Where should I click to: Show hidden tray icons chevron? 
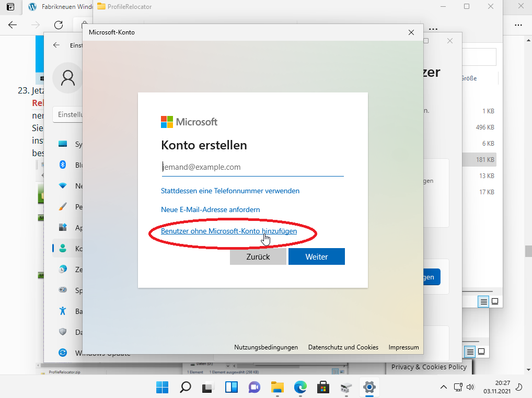444,387
